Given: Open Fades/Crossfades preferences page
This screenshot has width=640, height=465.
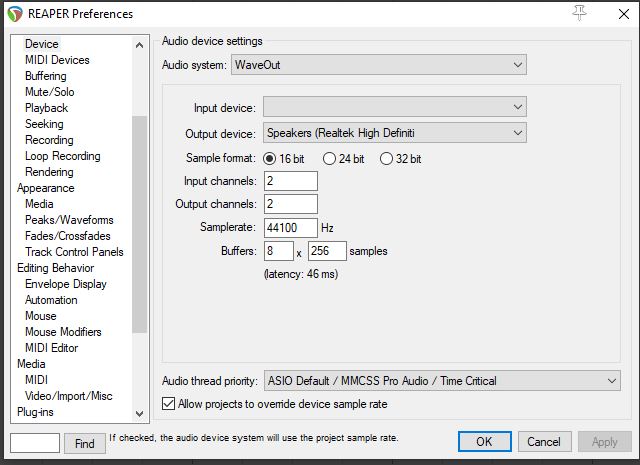Looking at the screenshot, I should (x=67, y=236).
